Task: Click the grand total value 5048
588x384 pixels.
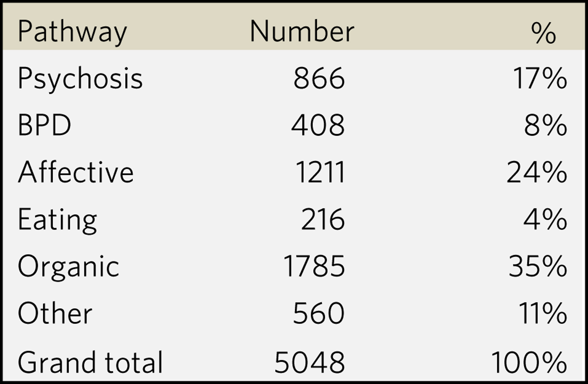Action: 310,362
